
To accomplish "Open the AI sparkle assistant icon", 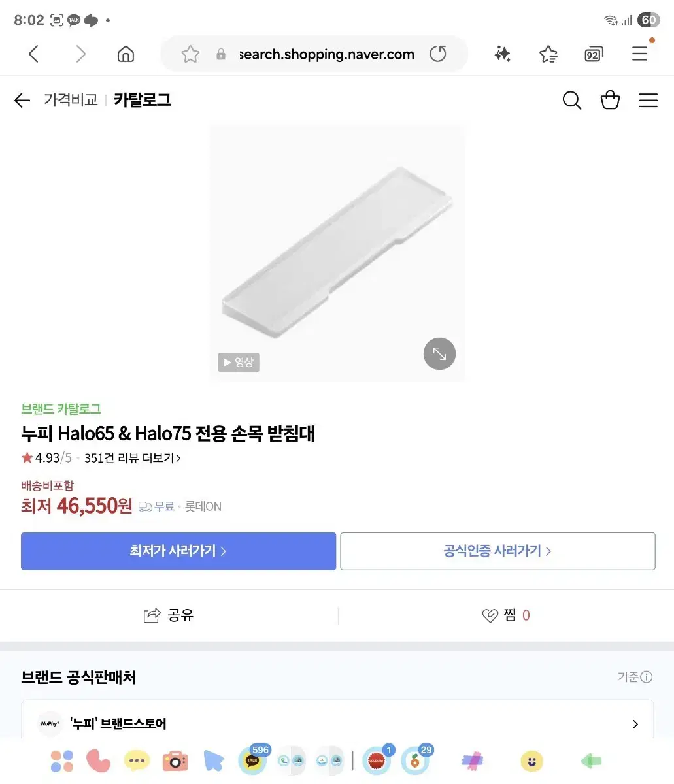I will pos(502,54).
